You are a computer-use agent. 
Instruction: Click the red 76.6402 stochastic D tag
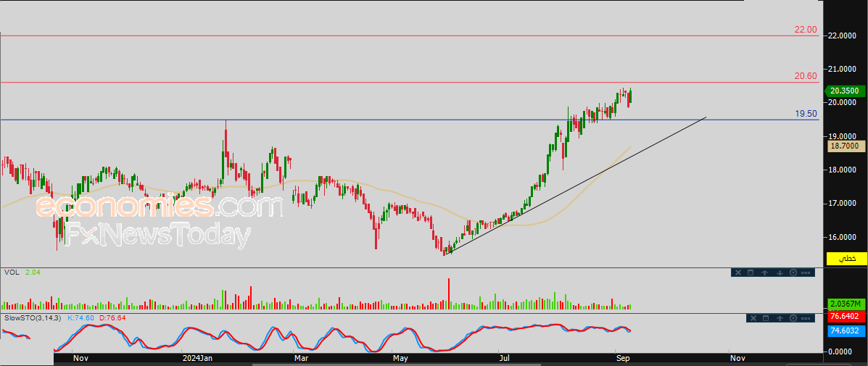coord(846,317)
